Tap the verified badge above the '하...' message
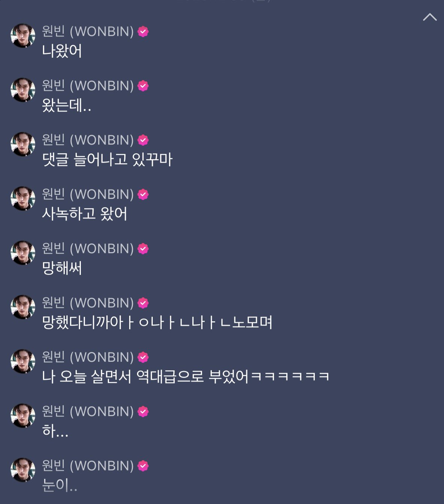Image resolution: width=444 pixels, height=504 pixels. (x=143, y=412)
